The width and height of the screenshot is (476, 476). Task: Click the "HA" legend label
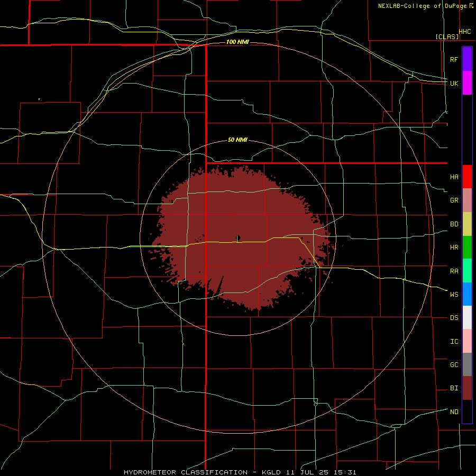[454, 177]
